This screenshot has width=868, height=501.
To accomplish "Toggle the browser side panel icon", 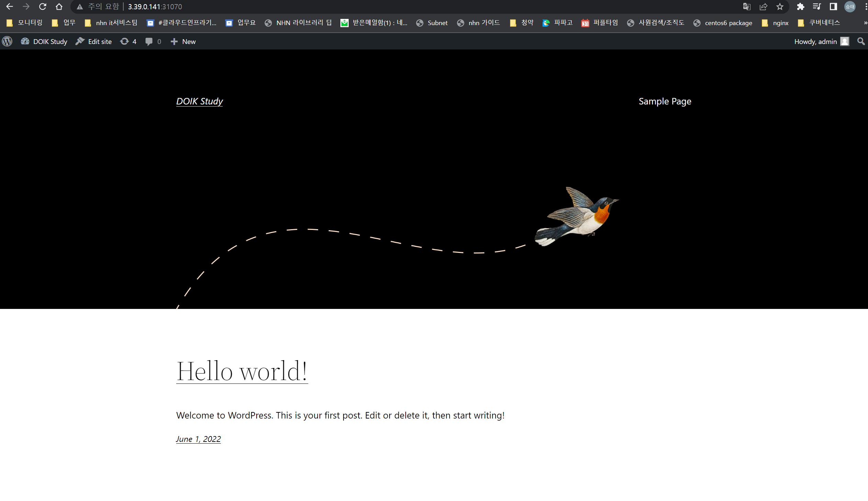I will click(x=833, y=7).
